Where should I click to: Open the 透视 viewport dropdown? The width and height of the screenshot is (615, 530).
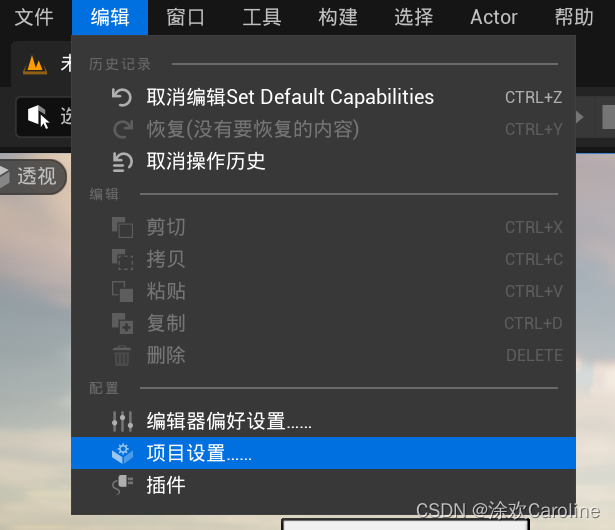point(33,177)
